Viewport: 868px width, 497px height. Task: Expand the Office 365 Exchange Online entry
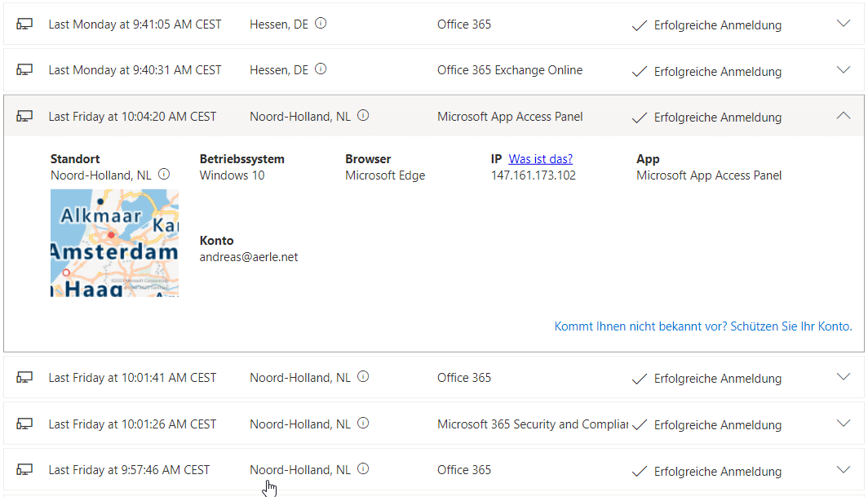tap(844, 70)
